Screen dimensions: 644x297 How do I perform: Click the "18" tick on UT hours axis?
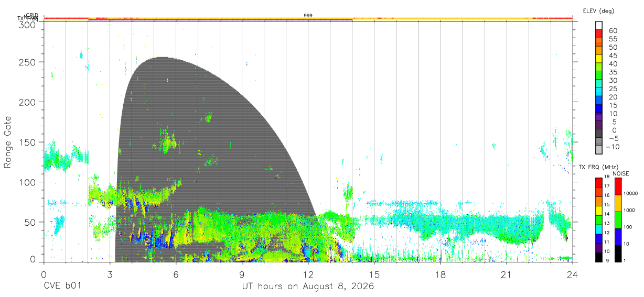point(441,274)
